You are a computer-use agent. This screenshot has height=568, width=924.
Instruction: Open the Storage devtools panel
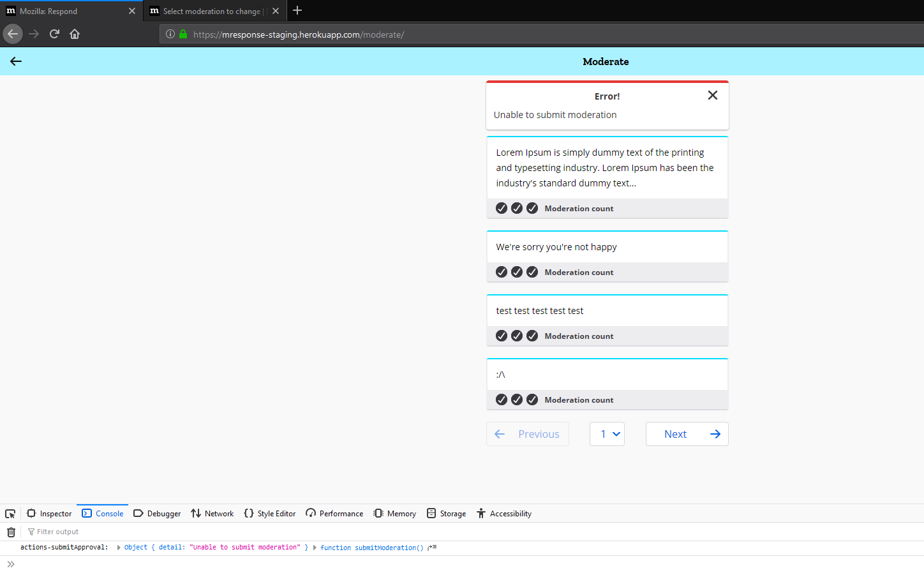point(447,514)
